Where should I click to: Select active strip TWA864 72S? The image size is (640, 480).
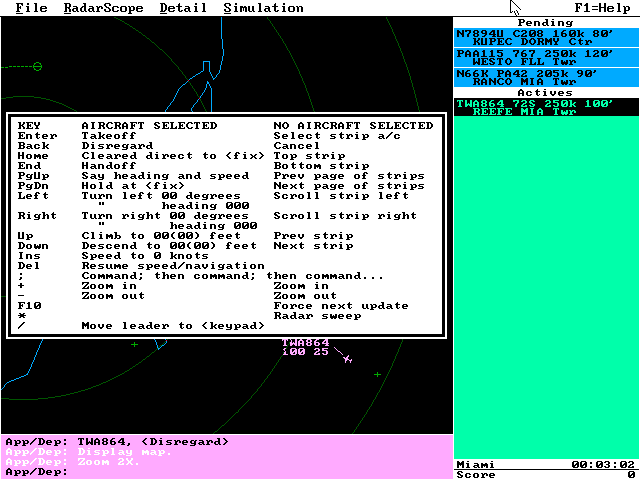(x=546, y=107)
